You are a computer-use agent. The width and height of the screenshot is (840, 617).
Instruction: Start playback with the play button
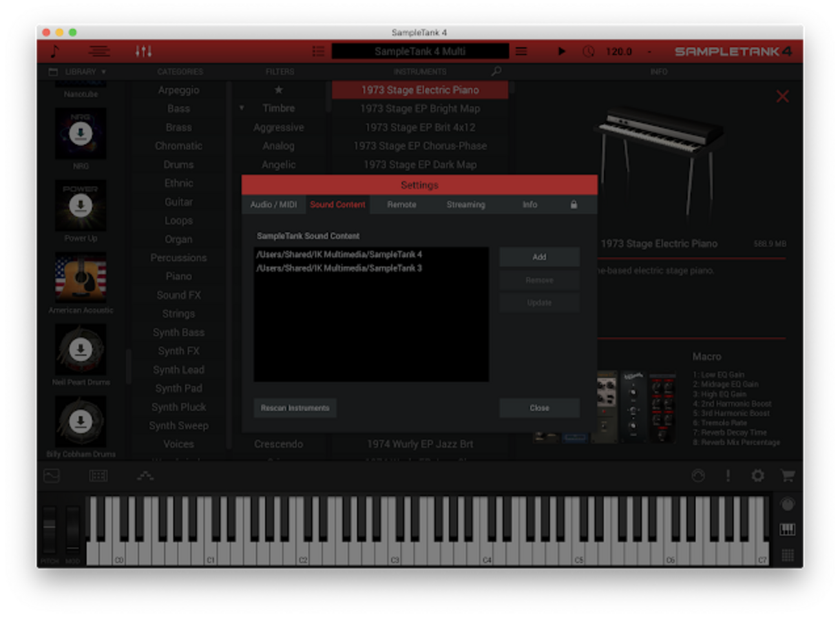point(562,51)
